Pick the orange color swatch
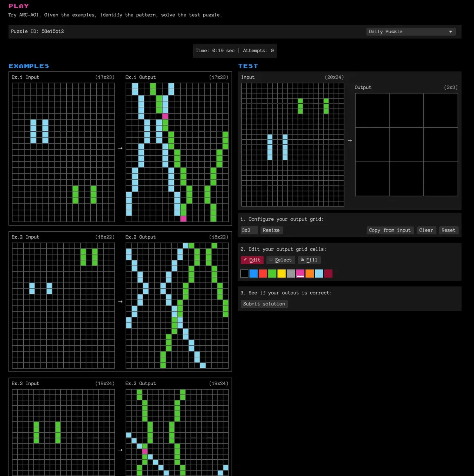Screen dimensions: 474x476 point(310,273)
